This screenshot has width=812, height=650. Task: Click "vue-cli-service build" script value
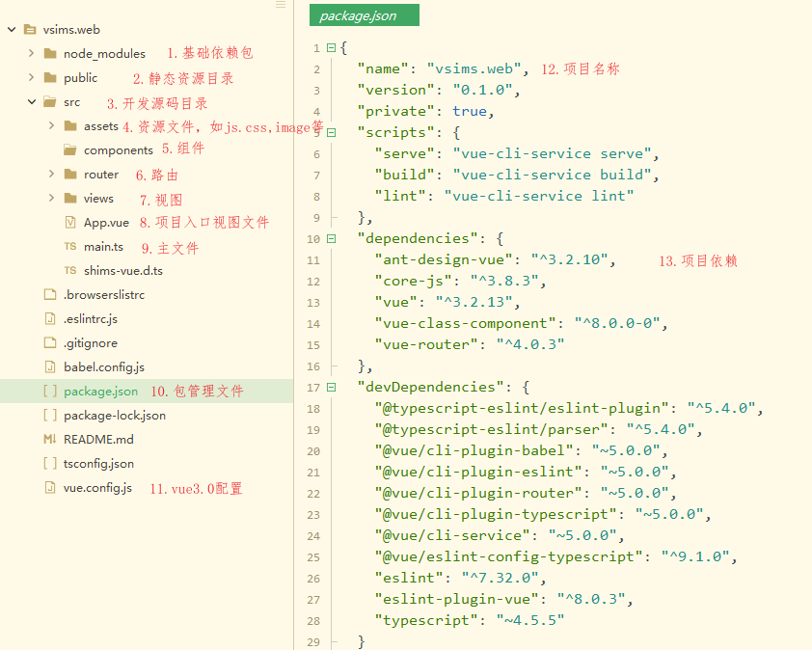(x=552, y=176)
